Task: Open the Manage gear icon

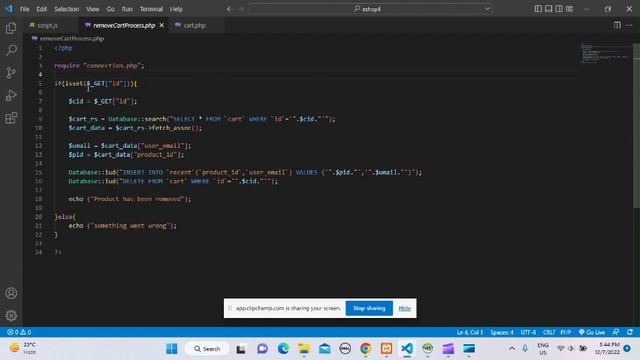Action: tap(11, 315)
